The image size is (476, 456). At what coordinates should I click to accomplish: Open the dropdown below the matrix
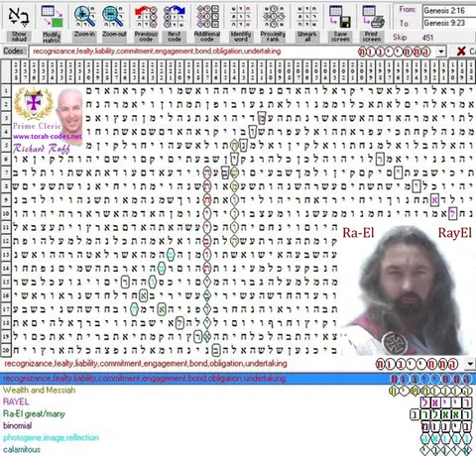pos(470,364)
